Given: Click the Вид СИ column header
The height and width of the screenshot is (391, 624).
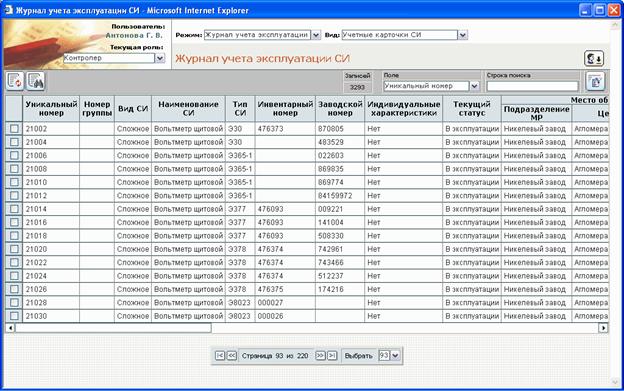Looking at the screenshot, I should click(x=133, y=109).
